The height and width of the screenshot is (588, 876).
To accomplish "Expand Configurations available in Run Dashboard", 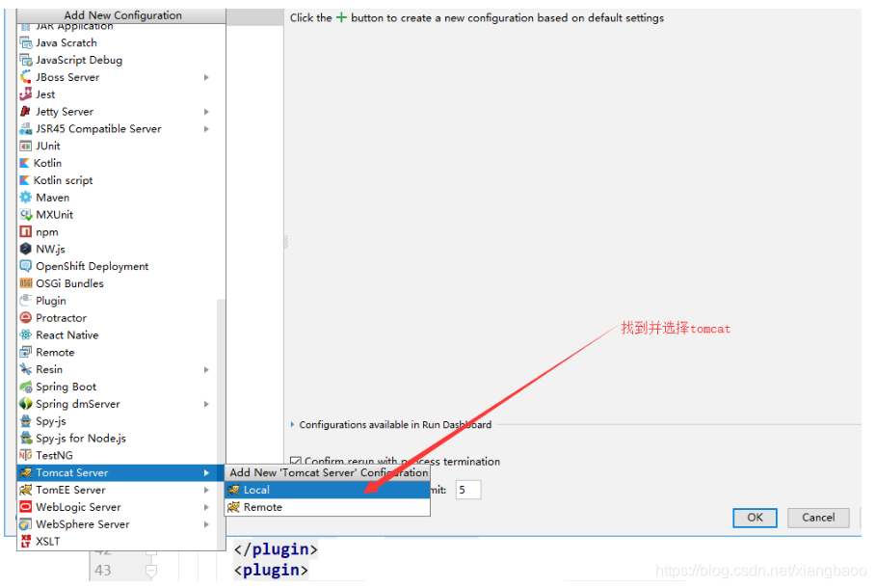I will point(292,425).
